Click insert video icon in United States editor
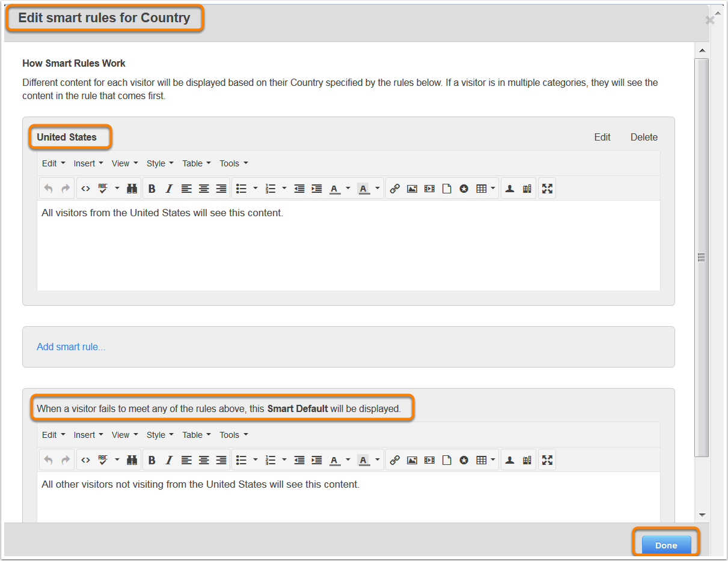Image resolution: width=728 pixels, height=561 pixels. [x=429, y=189]
